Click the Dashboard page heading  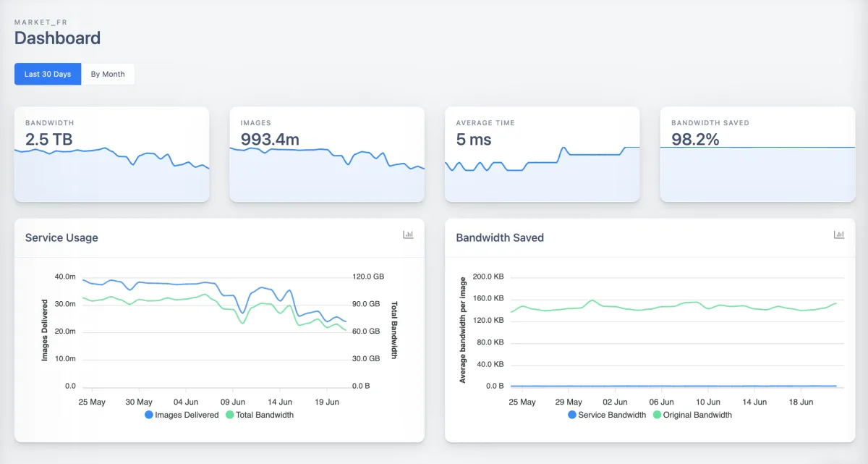click(57, 38)
